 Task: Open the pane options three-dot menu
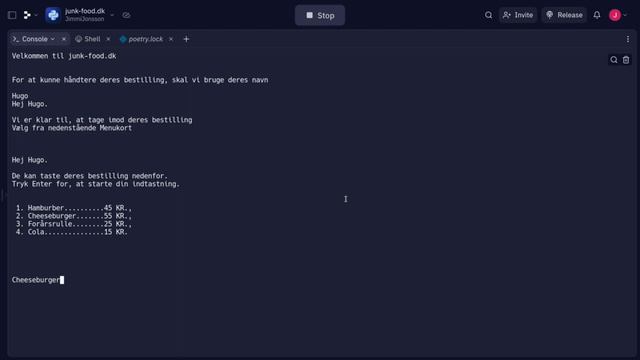[x=628, y=39]
